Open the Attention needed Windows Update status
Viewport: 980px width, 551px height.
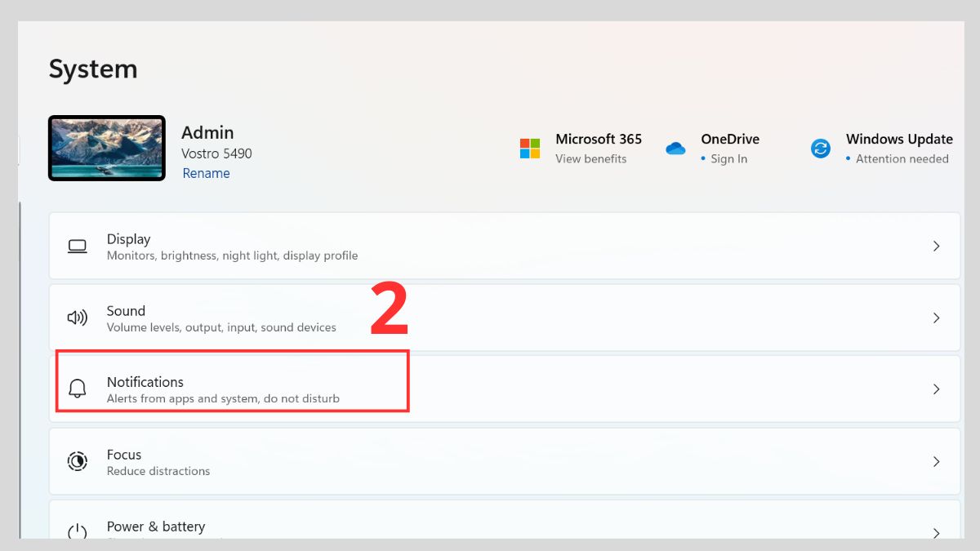(x=902, y=159)
